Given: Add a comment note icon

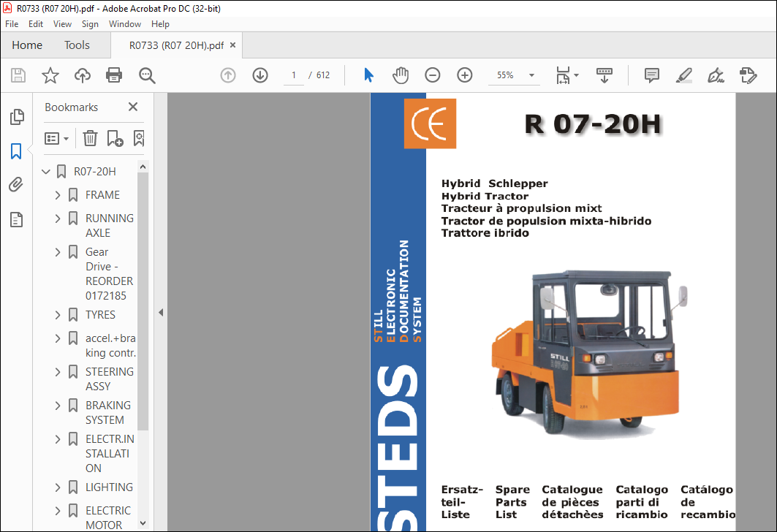Looking at the screenshot, I should click(651, 75).
